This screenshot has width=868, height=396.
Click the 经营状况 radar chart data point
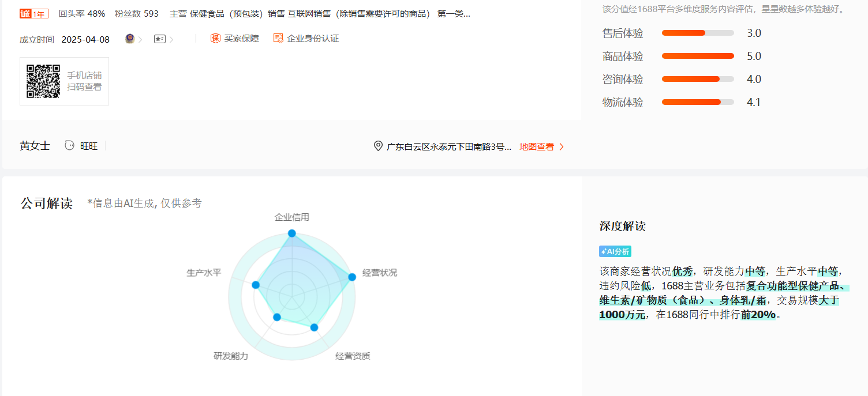pyautogui.click(x=352, y=277)
